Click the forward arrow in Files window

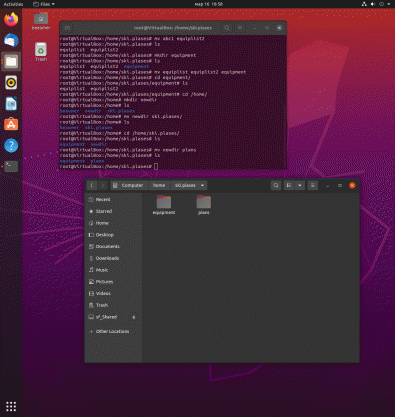click(x=103, y=185)
